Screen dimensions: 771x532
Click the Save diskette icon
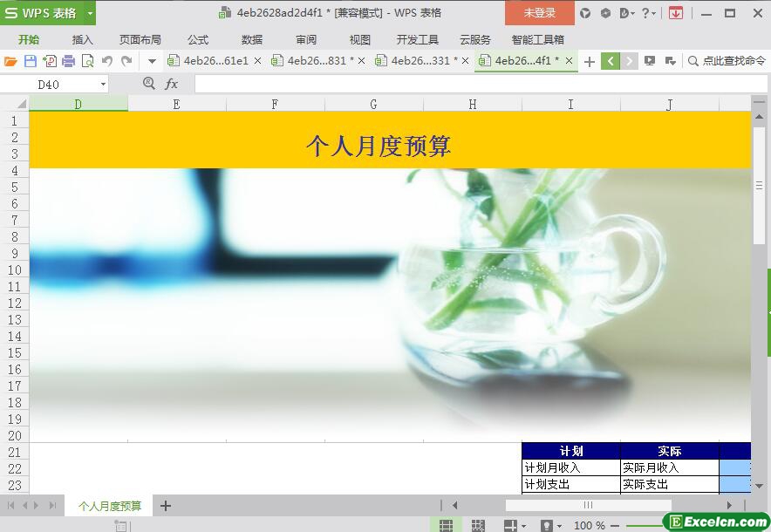click(x=31, y=61)
